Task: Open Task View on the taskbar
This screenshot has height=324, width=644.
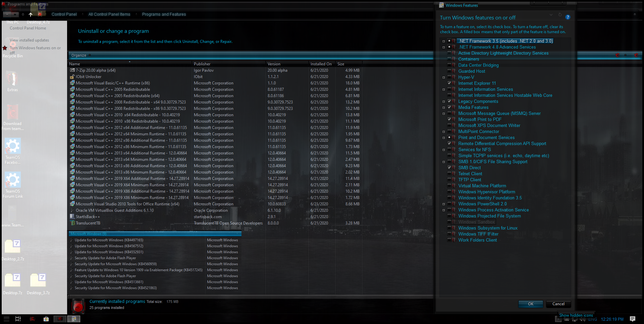Action: click(18, 319)
